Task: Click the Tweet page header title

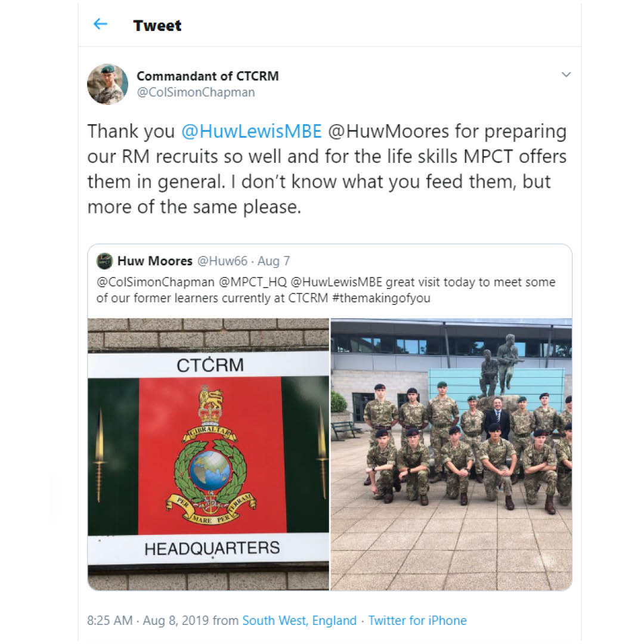Action: click(157, 26)
